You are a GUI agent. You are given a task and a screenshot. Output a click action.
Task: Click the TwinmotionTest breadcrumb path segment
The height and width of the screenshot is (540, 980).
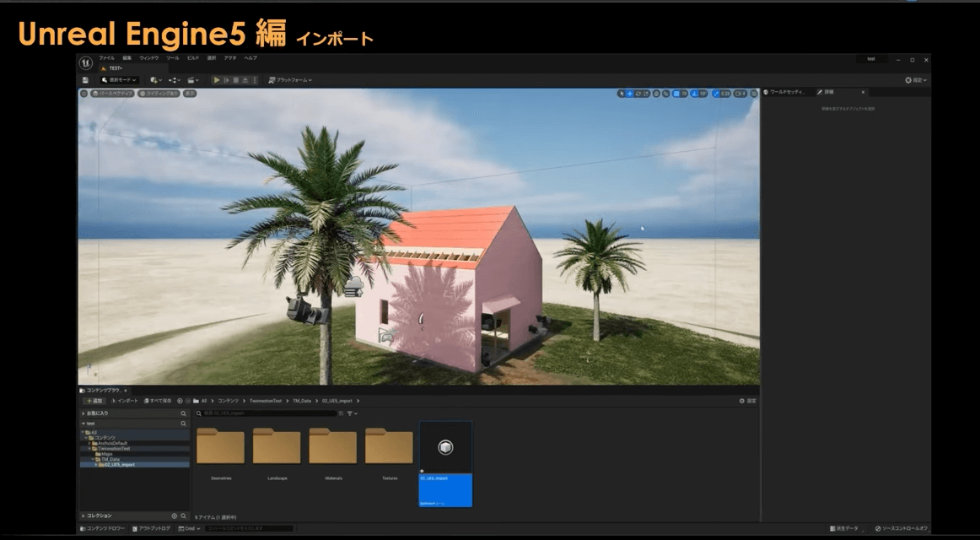[266, 401]
